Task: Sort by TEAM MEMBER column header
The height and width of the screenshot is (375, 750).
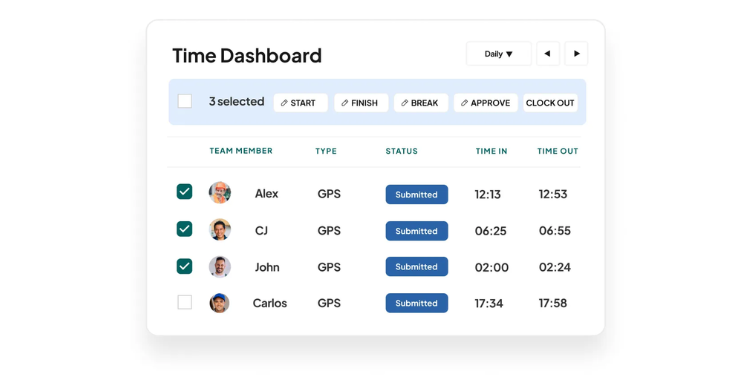Action: [241, 151]
